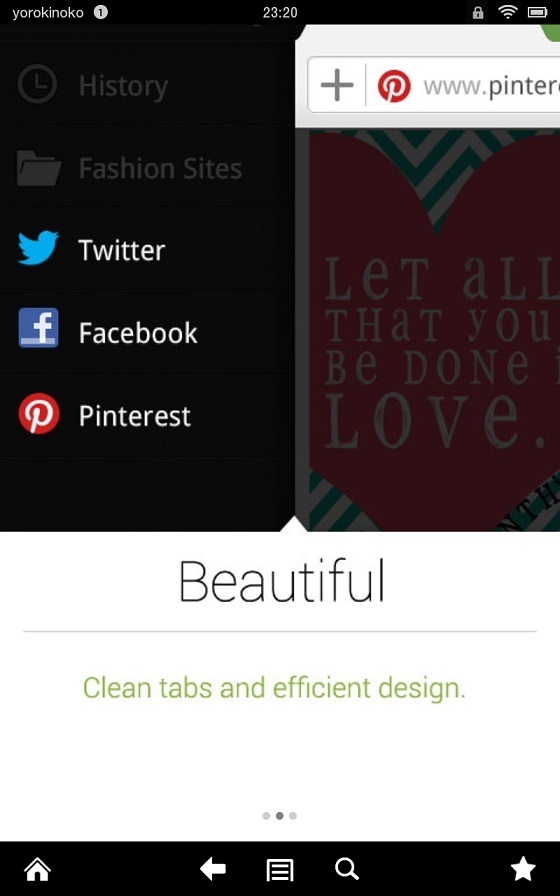Tap the Wi-Fi status icon
The image size is (560, 896).
coord(507,11)
